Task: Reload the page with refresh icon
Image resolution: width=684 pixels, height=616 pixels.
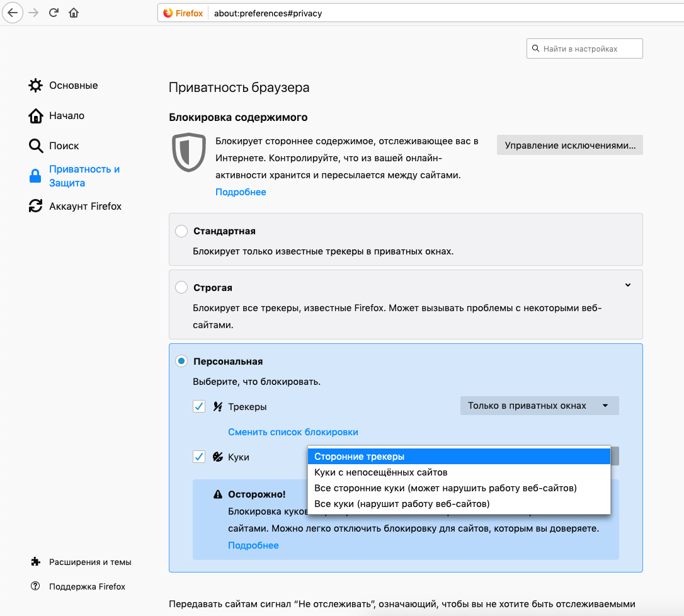Action: 54,13
